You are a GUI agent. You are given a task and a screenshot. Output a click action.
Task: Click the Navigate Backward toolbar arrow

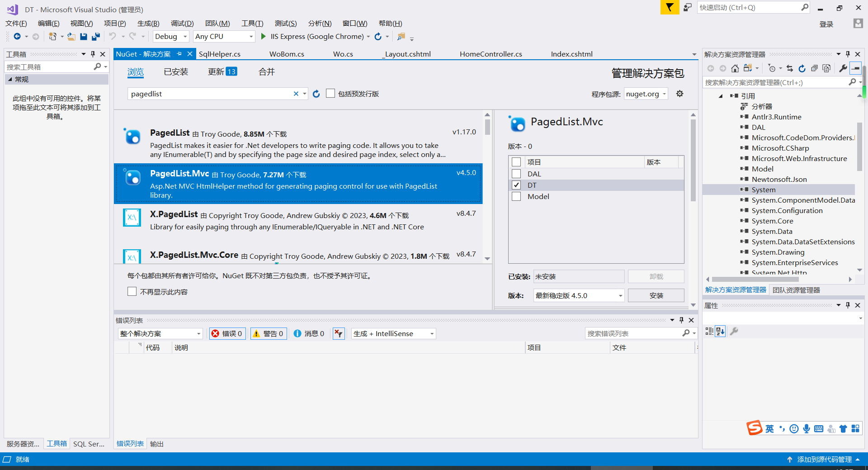[17, 37]
